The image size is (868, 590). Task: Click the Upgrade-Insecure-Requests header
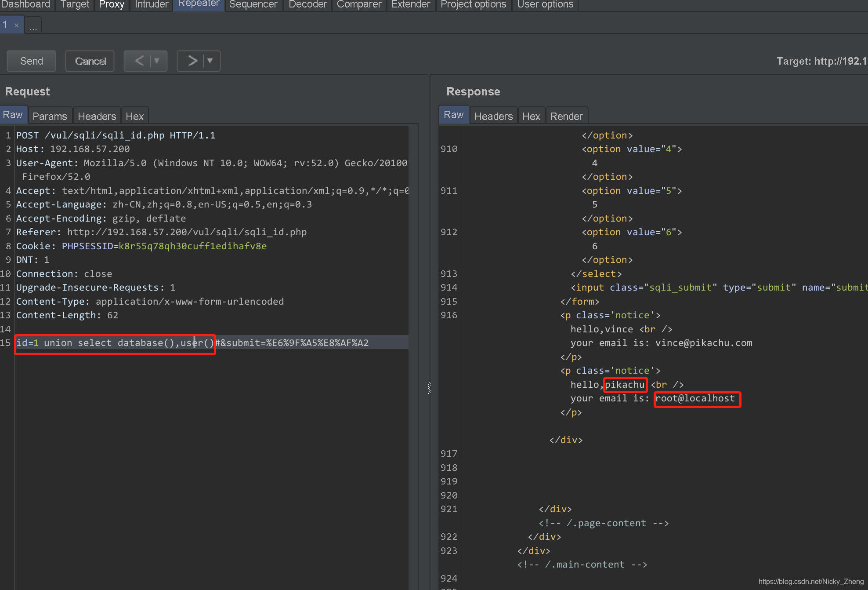click(x=96, y=288)
